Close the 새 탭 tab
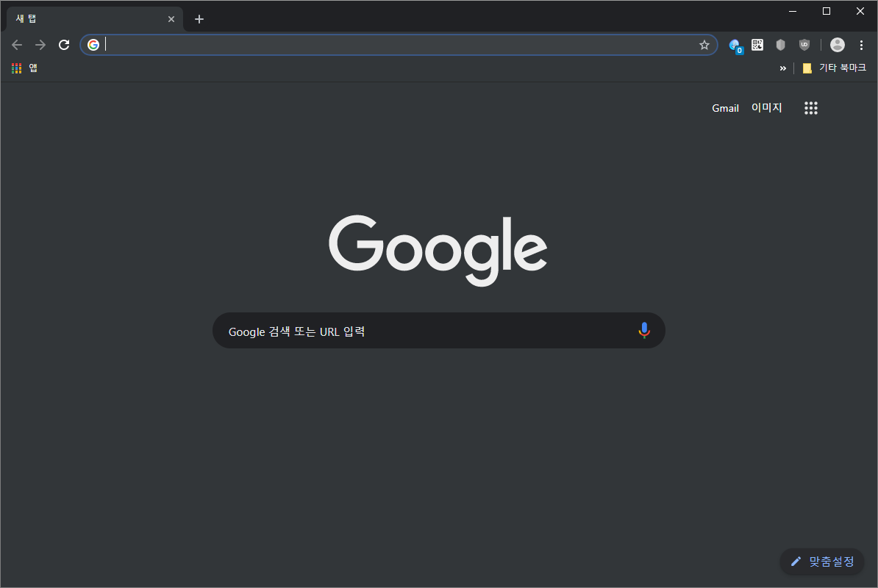 [171, 19]
